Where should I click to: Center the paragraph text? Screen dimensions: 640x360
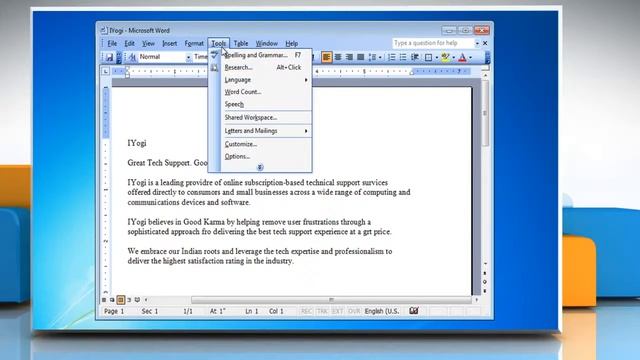pyautogui.click(x=338, y=57)
